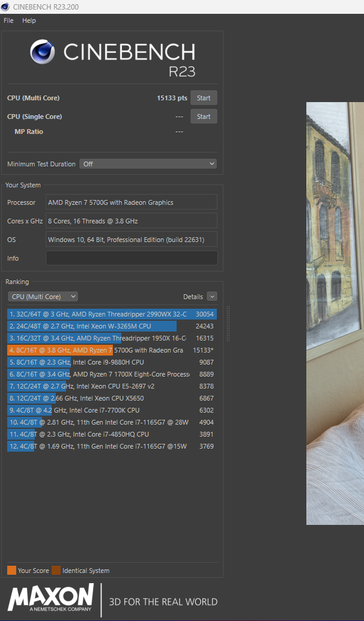Open the CPU (Multi Core) ranking dropdown
This screenshot has height=621, width=364.
coord(43,297)
